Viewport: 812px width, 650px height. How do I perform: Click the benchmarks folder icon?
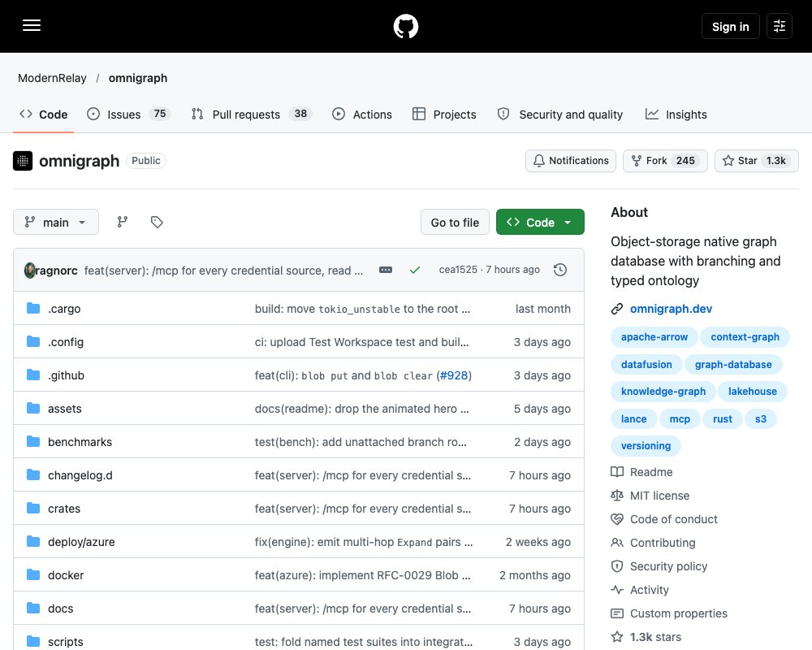[33, 442]
